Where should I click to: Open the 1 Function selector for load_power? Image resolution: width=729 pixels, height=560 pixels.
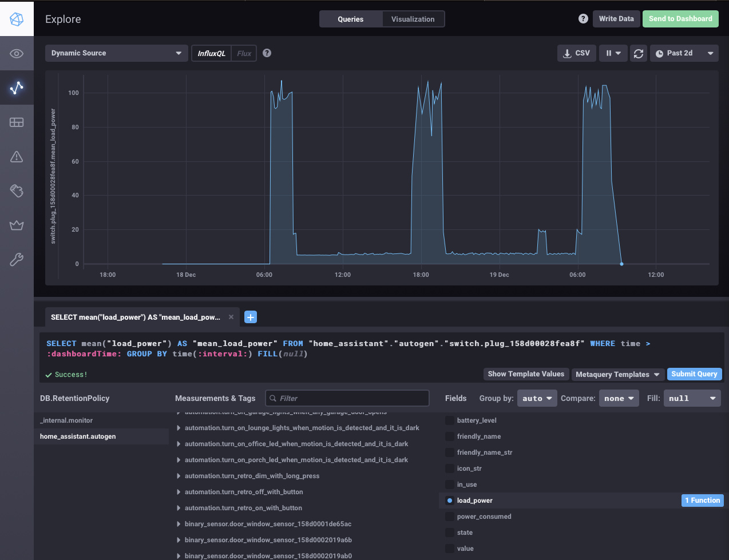pyautogui.click(x=703, y=501)
